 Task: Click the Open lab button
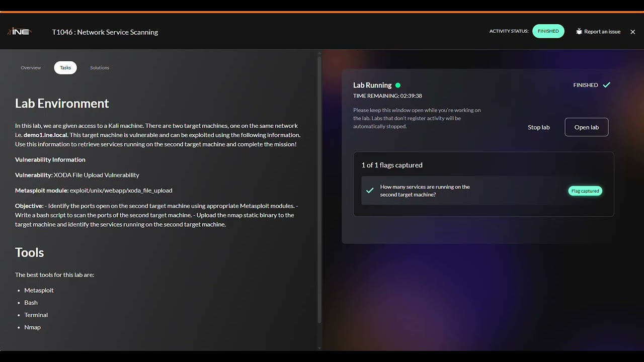point(587,127)
